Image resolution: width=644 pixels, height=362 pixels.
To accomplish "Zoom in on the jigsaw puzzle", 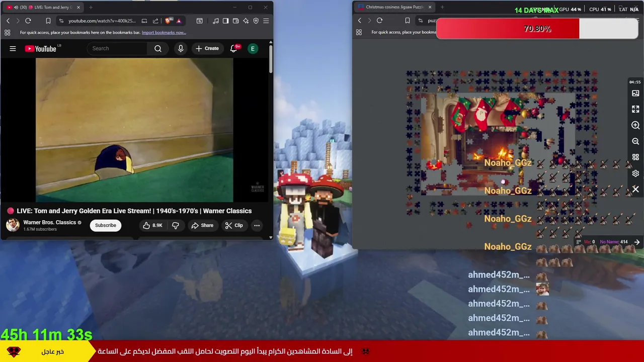I will tap(635, 125).
